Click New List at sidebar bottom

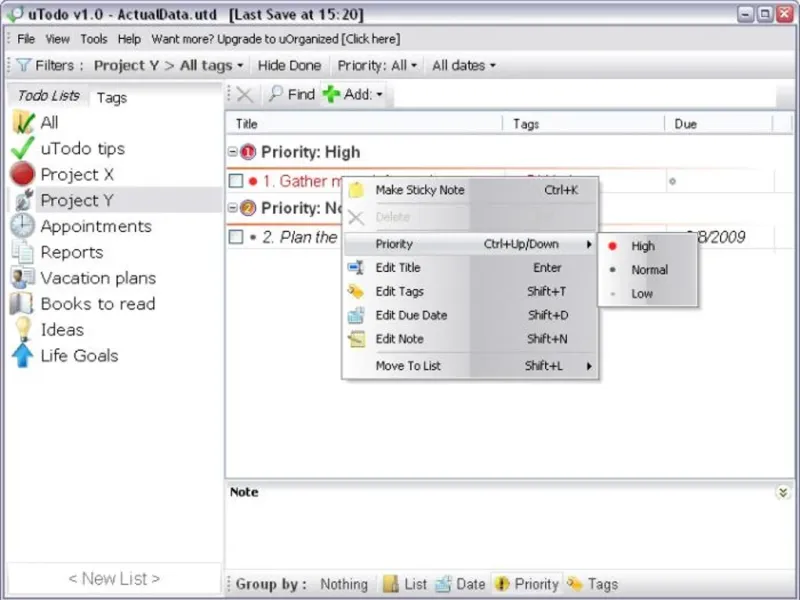click(114, 579)
